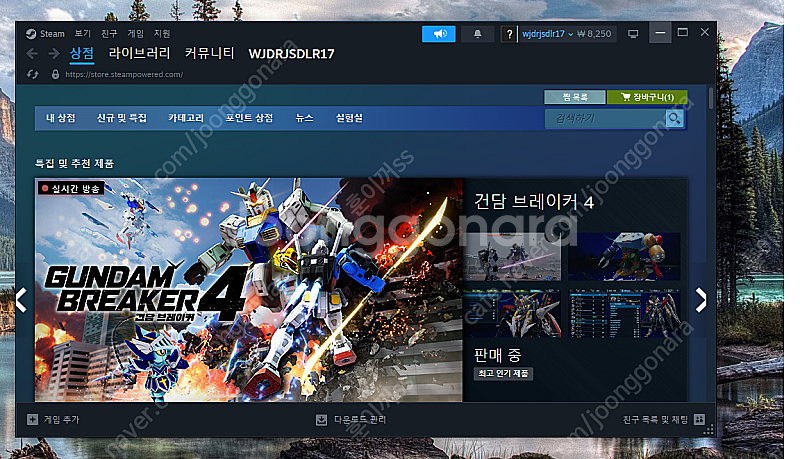
Task: Click the 실시간 방송 live badge
Action: (x=71, y=189)
